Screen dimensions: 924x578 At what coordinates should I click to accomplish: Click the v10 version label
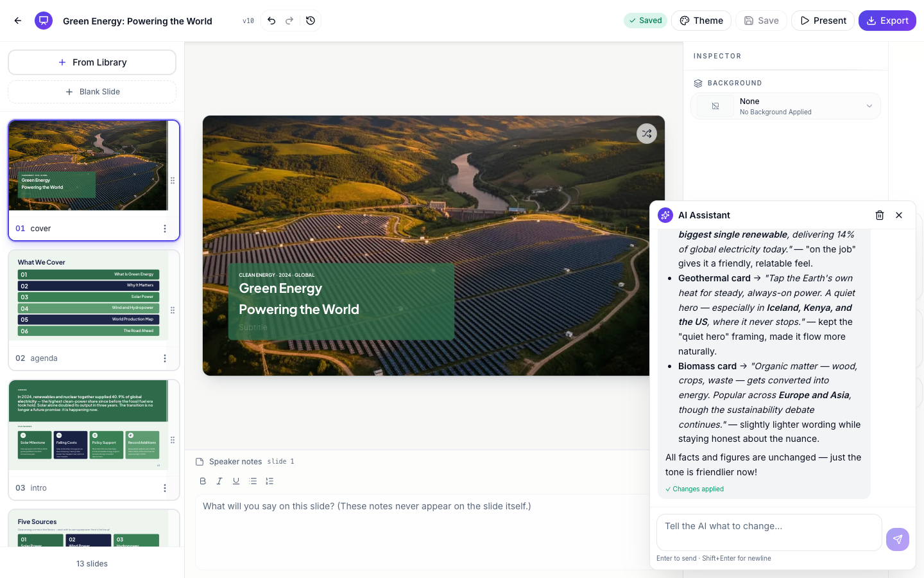(248, 21)
